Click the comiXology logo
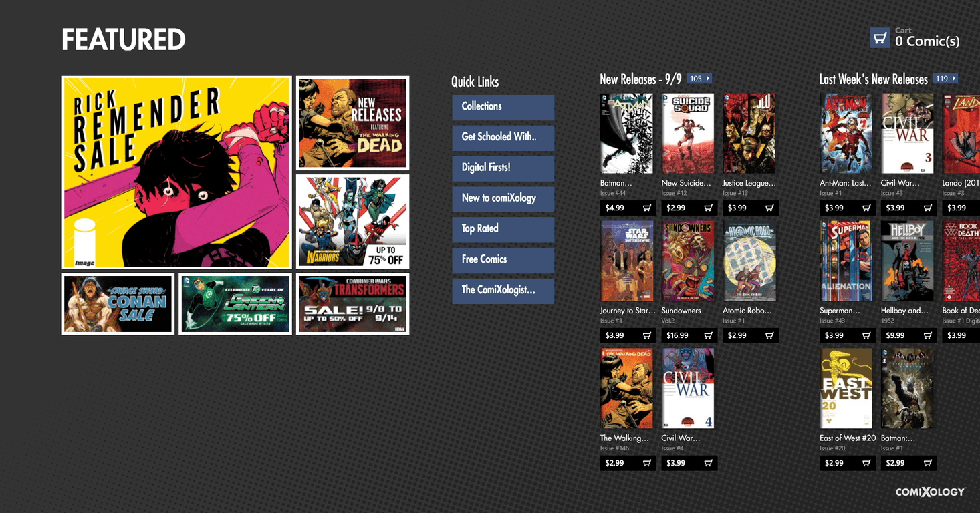Screen dimensions: 980x513 931,492
